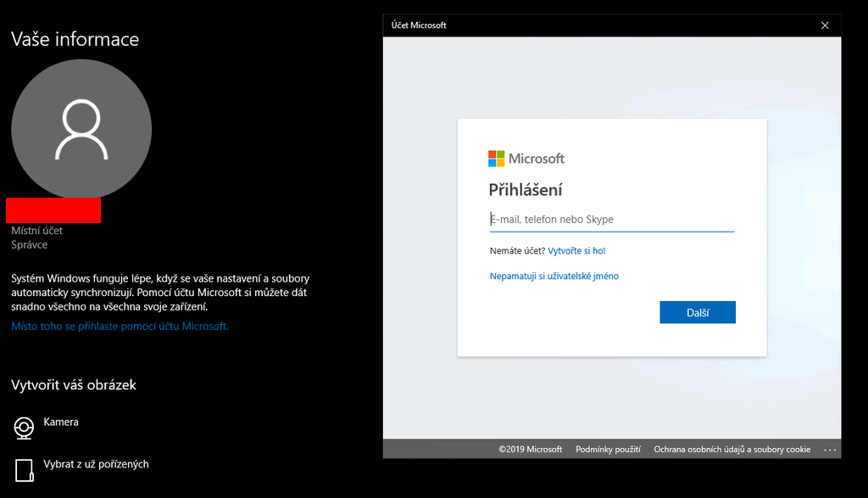Open the Vytvořte si ho! link
This screenshot has height=498, width=868.
click(576, 251)
